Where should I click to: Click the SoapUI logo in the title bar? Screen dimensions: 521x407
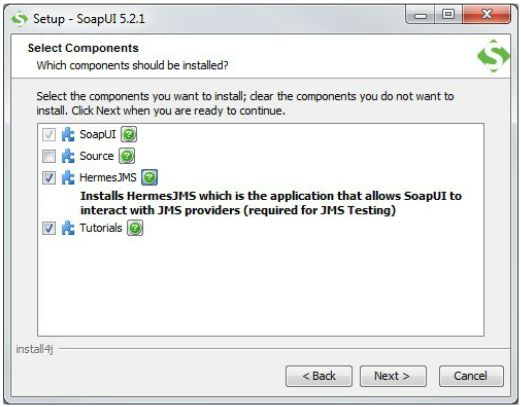(19, 19)
